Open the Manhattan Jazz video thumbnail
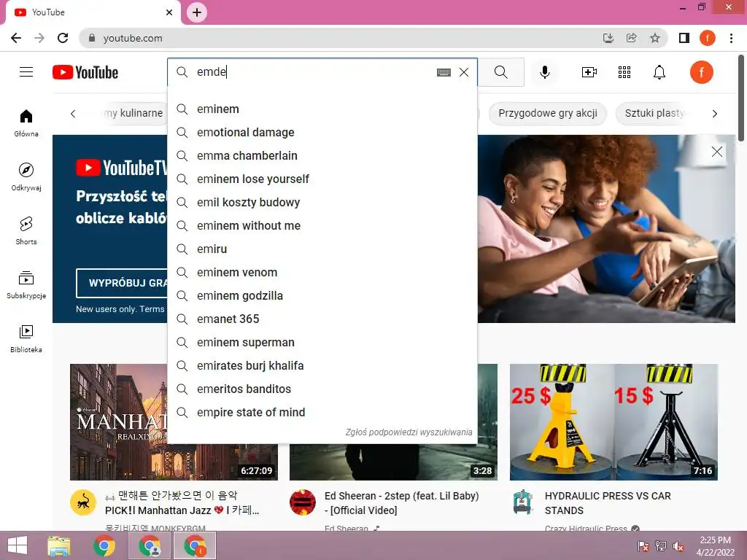This screenshot has height=560, width=747. pyautogui.click(x=119, y=422)
